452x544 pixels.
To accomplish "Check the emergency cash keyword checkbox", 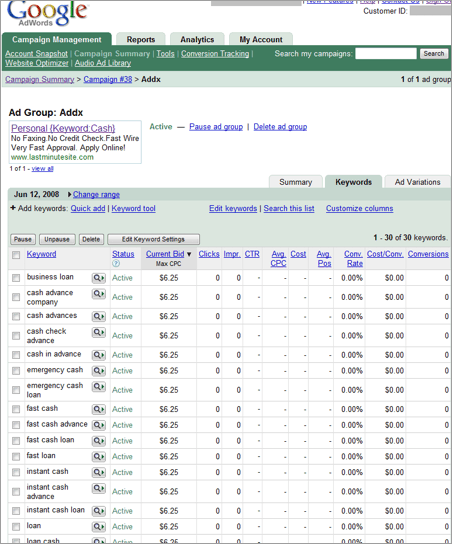I will tap(16, 371).
